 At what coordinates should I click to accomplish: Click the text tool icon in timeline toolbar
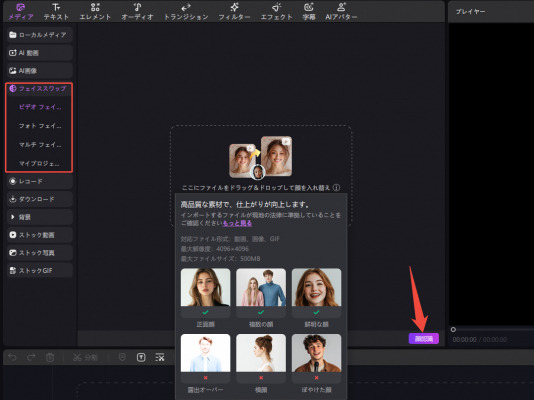click(141, 357)
